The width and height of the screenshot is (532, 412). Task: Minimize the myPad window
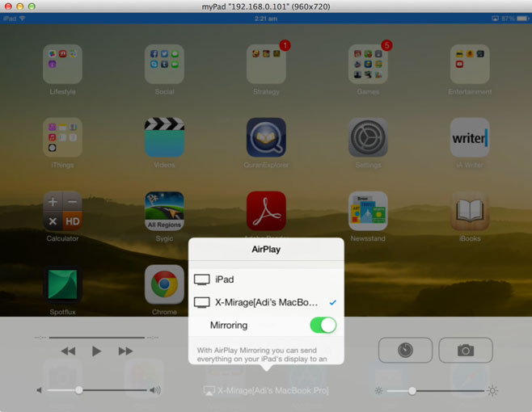pyautogui.click(x=20, y=6)
